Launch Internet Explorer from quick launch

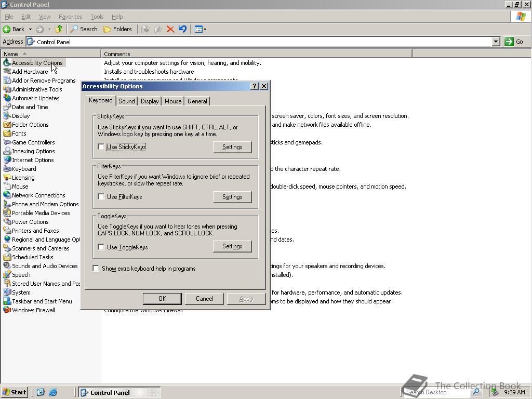tap(53, 392)
